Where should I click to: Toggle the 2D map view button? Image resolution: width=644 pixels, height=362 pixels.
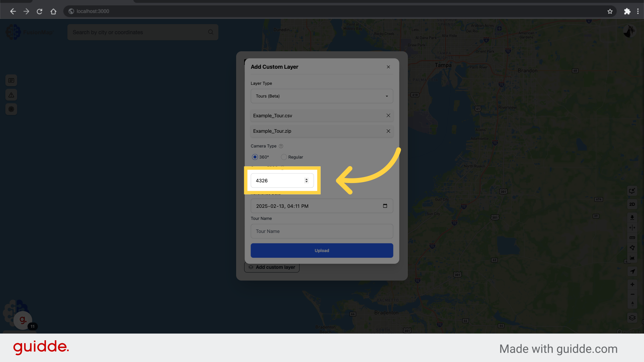(632, 204)
